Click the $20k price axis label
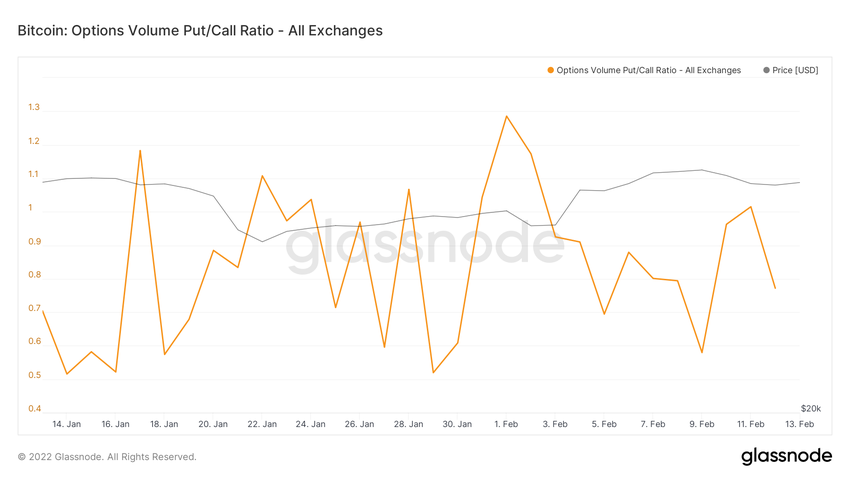Screen dimensions: 850x478 (810, 409)
